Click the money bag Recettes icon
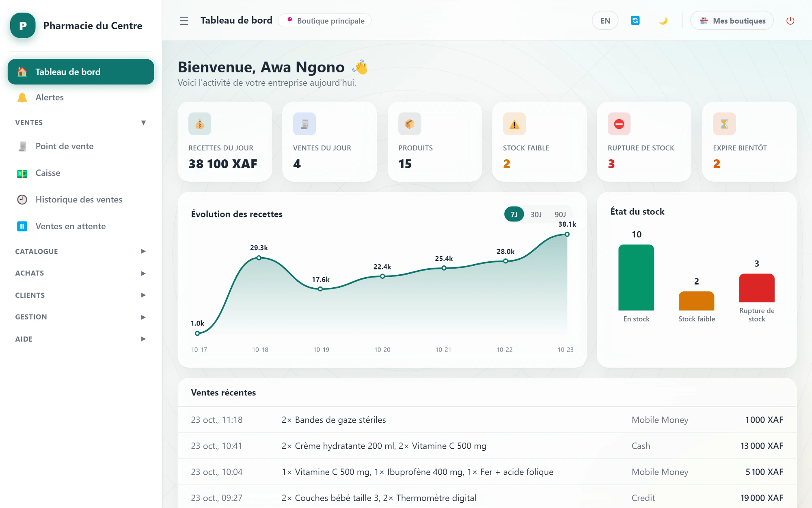The height and width of the screenshot is (508, 812). 200,124
